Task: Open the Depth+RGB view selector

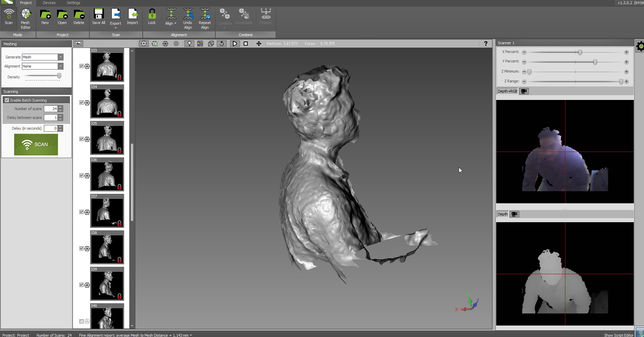Action: (507, 91)
